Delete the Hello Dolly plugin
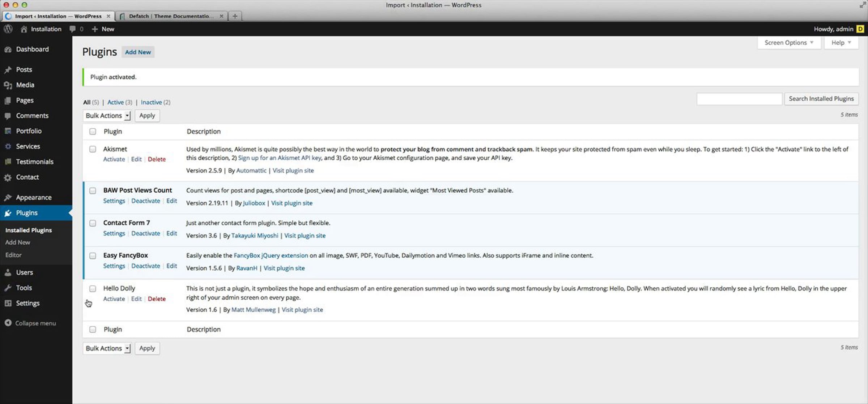This screenshot has width=868, height=404. tap(157, 299)
